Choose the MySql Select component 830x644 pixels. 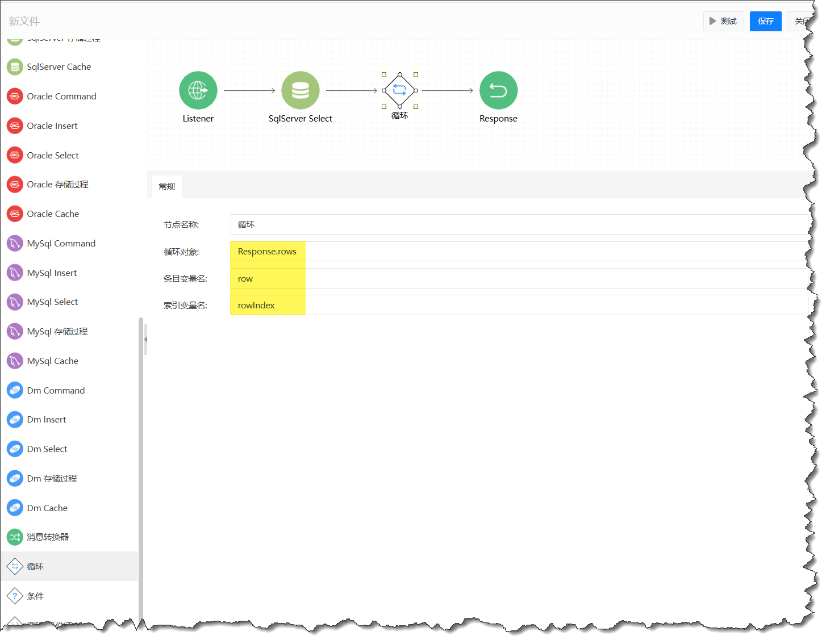tap(52, 302)
